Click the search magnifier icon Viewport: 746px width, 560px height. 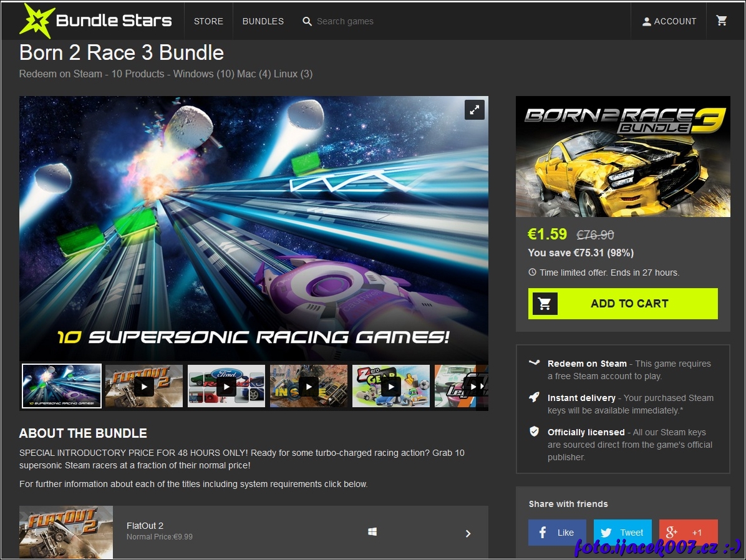click(307, 21)
